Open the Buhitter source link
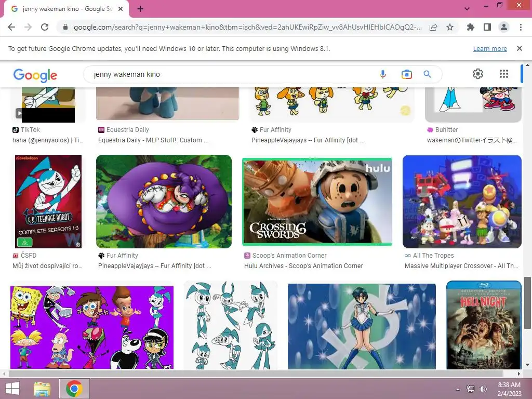This screenshot has height=399, width=532. 443,129
